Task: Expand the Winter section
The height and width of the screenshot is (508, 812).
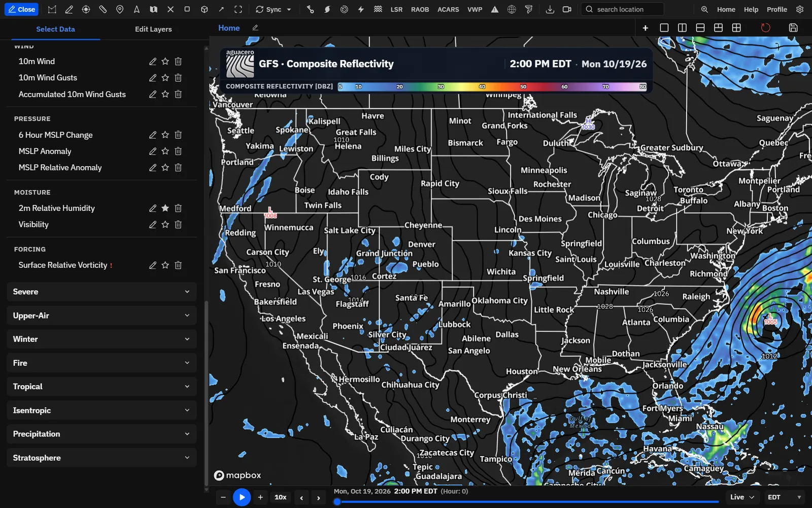Action: [x=101, y=339]
